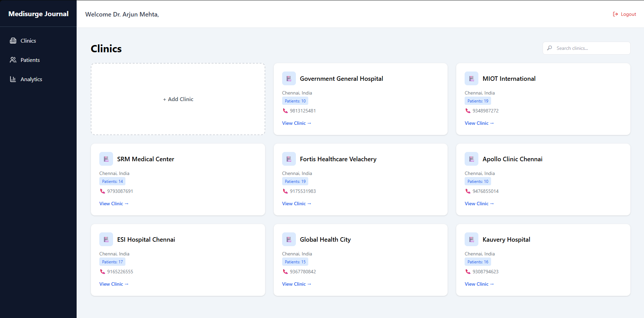The height and width of the screenshot is (318, 644).
Task: Click phone icon beside 9175531983
Action: coord(285,191)
